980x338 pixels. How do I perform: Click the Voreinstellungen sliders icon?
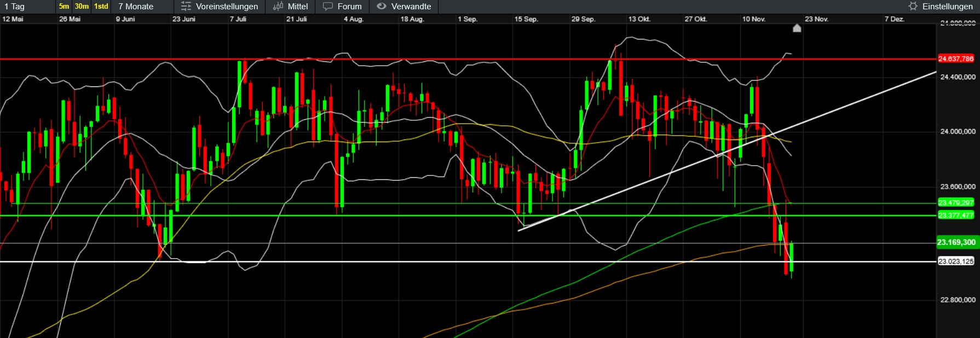tap(186, 7)
